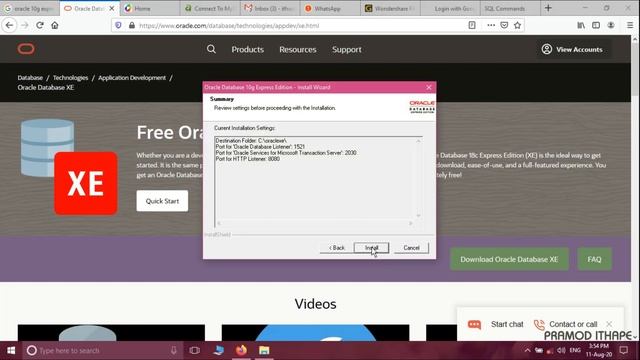Image resolution: width=640 pixels, height=360 pixels.
Task: Switch to the Connect To My tab
Action: pyautogui.click(x=210, y=8)
